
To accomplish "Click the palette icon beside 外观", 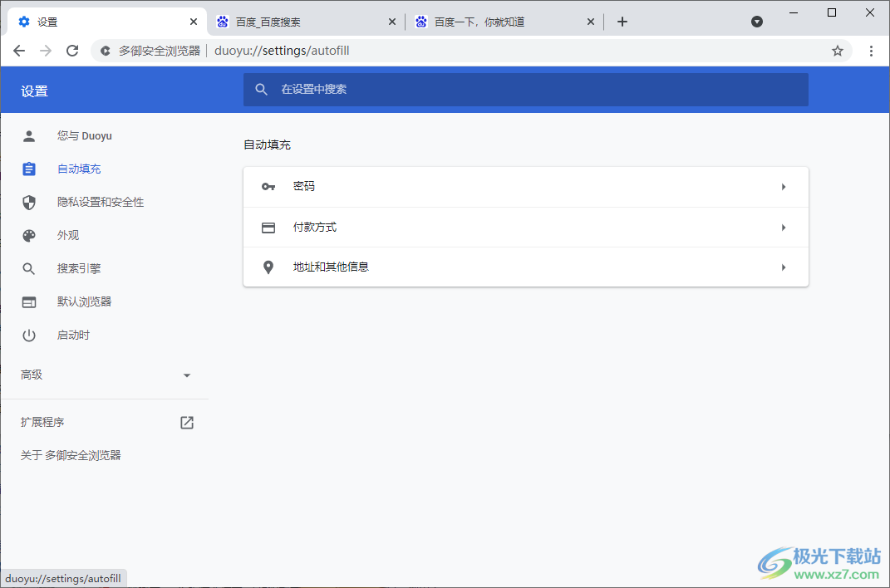I will pos(29,235).
